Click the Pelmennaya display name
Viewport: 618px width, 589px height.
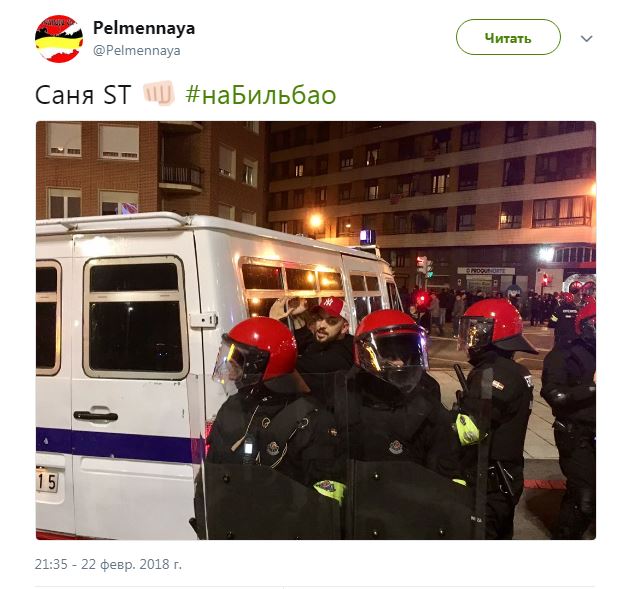tap(144, 28)
